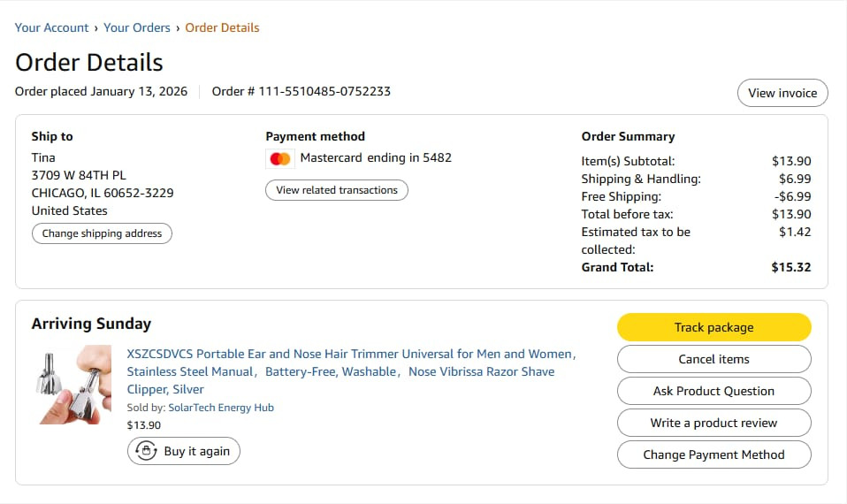
Task: Click Change Payment Method button
Action: click(713, 454)
